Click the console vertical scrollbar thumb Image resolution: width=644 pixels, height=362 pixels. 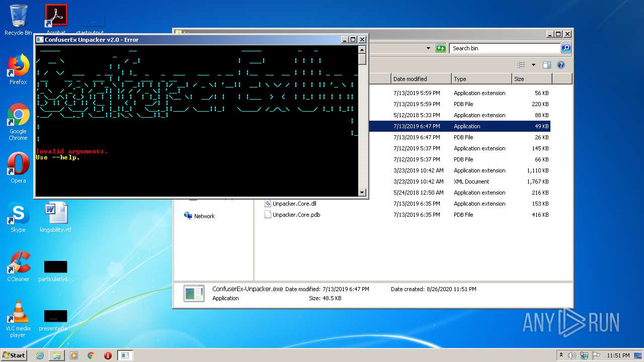click(362, 59)
